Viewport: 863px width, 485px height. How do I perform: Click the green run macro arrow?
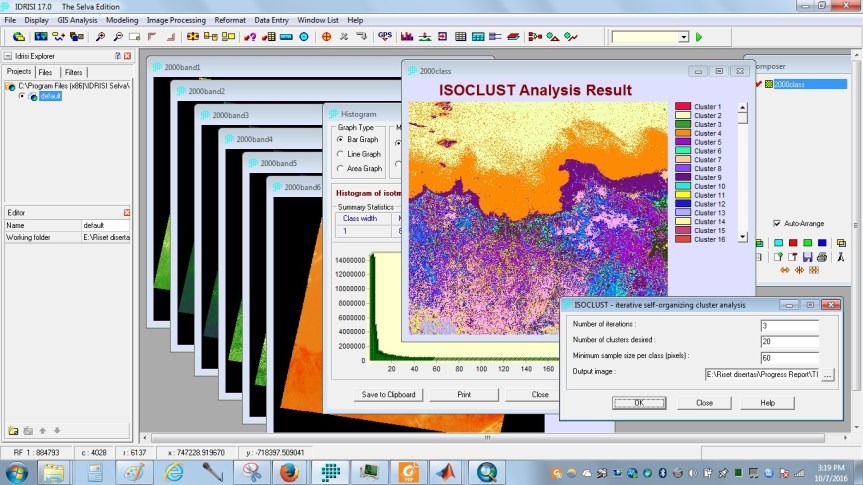coord(699,37)
